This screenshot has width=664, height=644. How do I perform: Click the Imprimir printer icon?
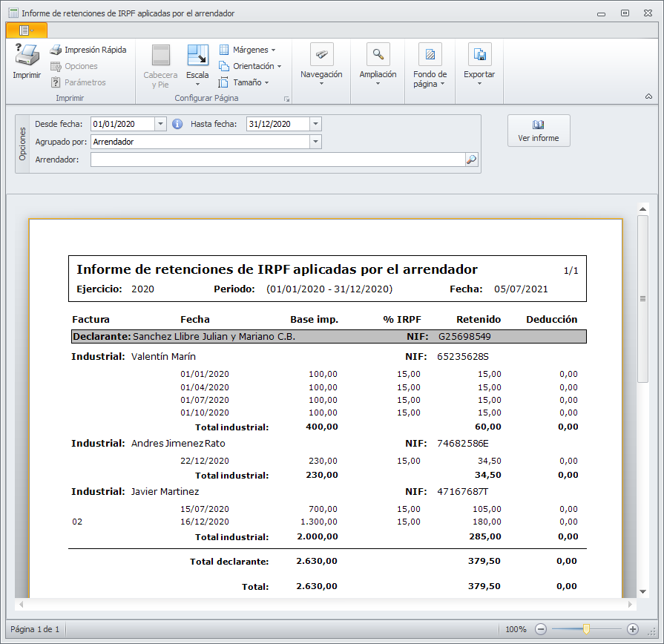click(x=27, y=55)
